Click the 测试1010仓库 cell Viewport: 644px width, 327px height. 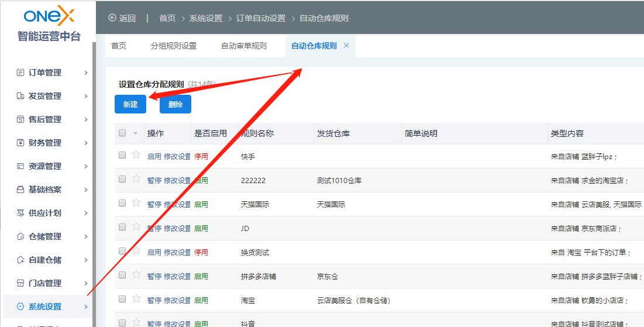(339, 180)
